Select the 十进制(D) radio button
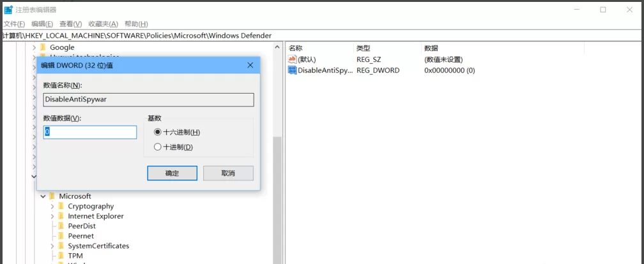Screen dimensions: 644x264 point(158,147)
